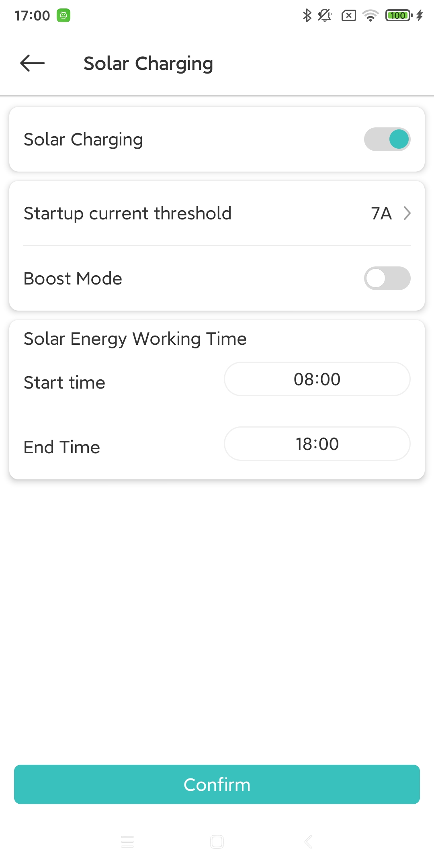This screenshot has height=868, width=434.
Task: Tap the Solar Charging page title
Action: point(148,63)
